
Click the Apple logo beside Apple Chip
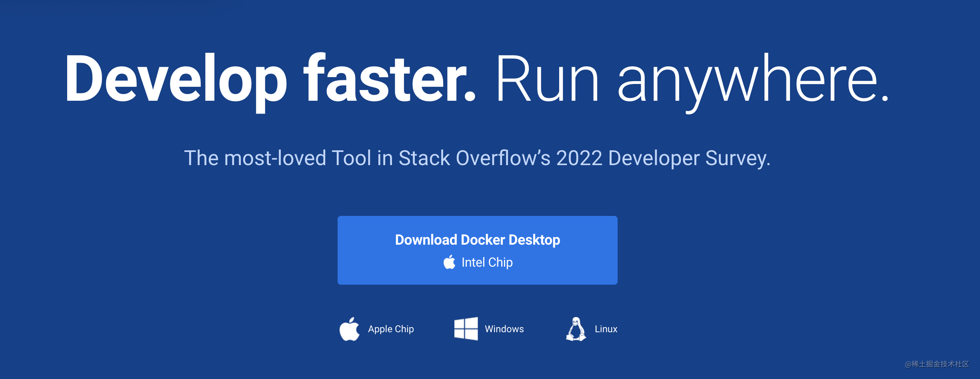click(x=350, y=329)
